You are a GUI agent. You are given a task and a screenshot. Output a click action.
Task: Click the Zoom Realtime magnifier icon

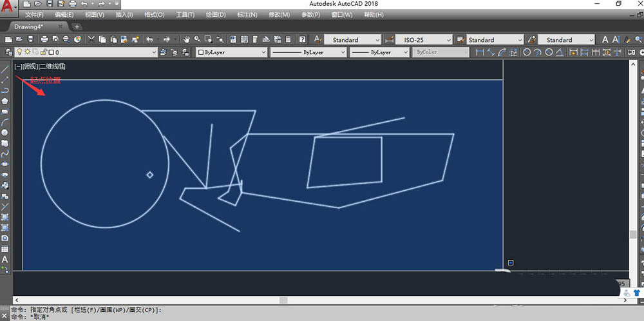pos(198,39)
